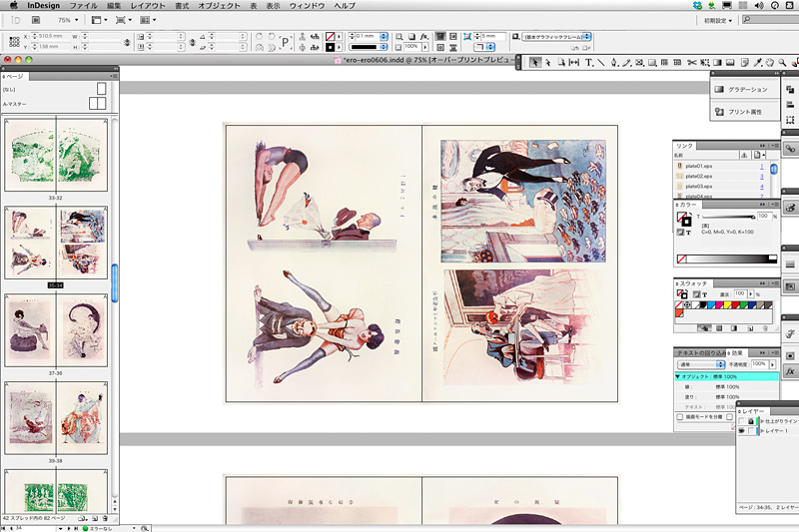Screen dimensions: 799x532
Task: Open the グラデーション panel button
Action: coord(745,89)
